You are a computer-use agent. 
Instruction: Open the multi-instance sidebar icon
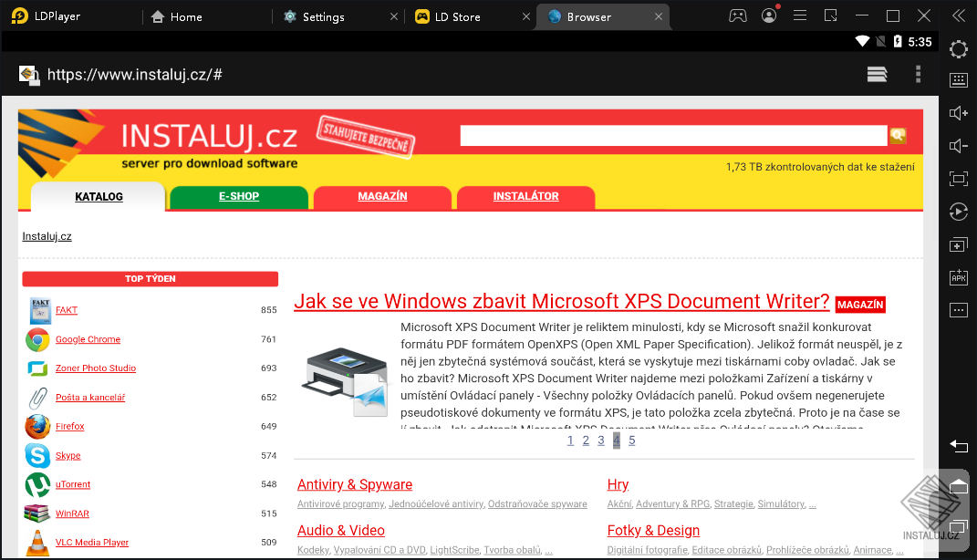click(x=959, y=244)
